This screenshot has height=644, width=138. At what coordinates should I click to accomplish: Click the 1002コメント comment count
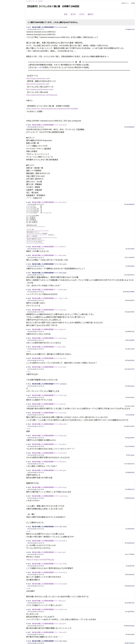pos(125,3)
